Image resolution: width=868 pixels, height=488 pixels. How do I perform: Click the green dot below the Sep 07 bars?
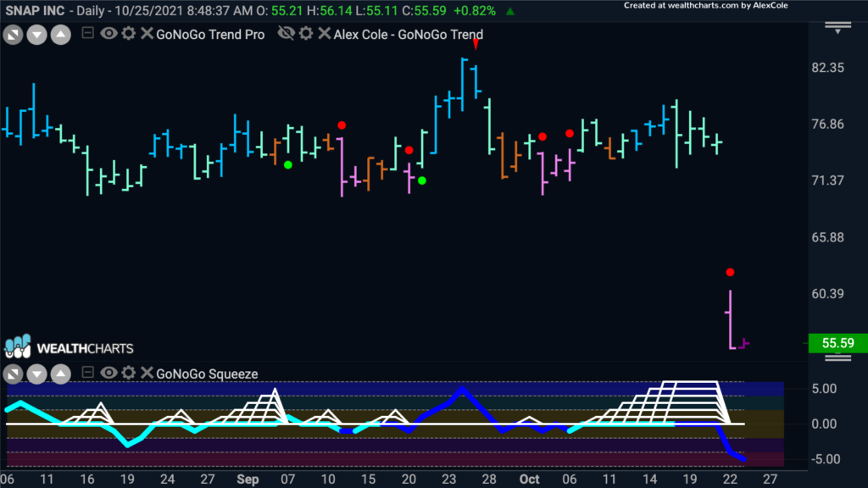[288, 165]
